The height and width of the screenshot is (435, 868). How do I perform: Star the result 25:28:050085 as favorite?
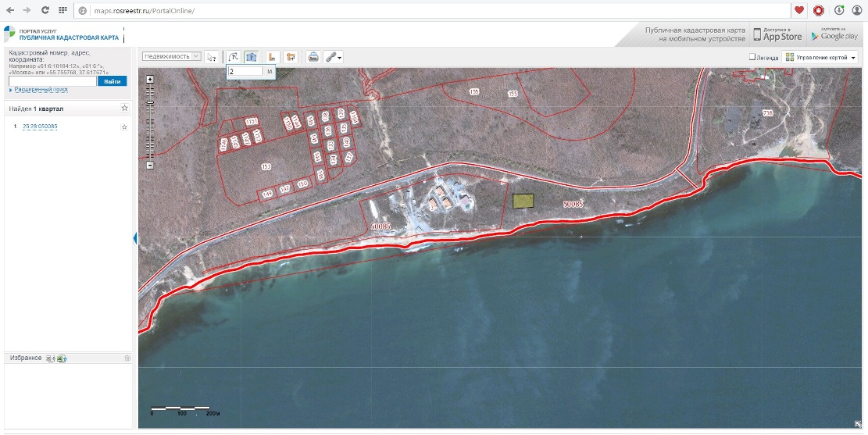pyautogui.click(x=124, y=127)
